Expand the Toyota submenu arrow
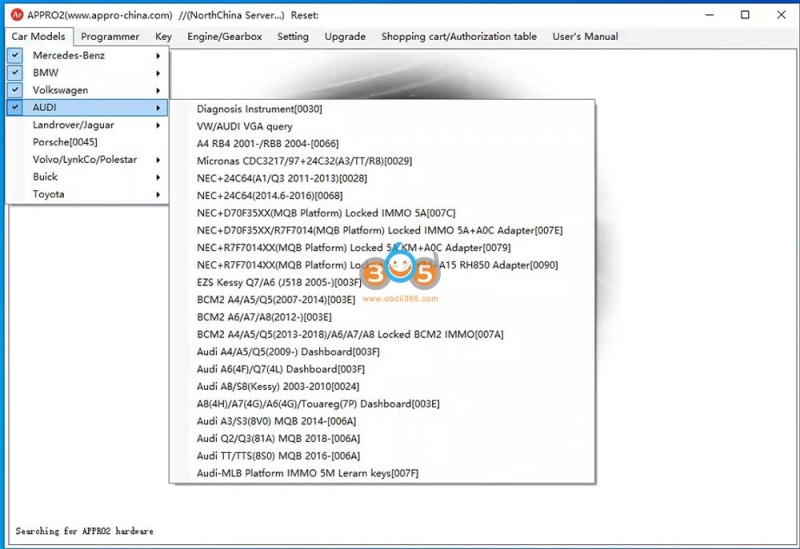The width and height of the screenshot is (800, 549). (158, 194)
